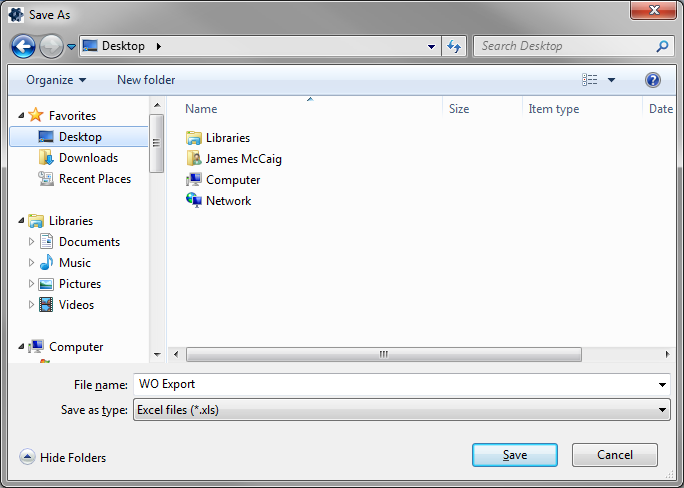This screenshot has height=488, width=684.
Task: Open the address bar previous locations dropdown
Action: 431,46
